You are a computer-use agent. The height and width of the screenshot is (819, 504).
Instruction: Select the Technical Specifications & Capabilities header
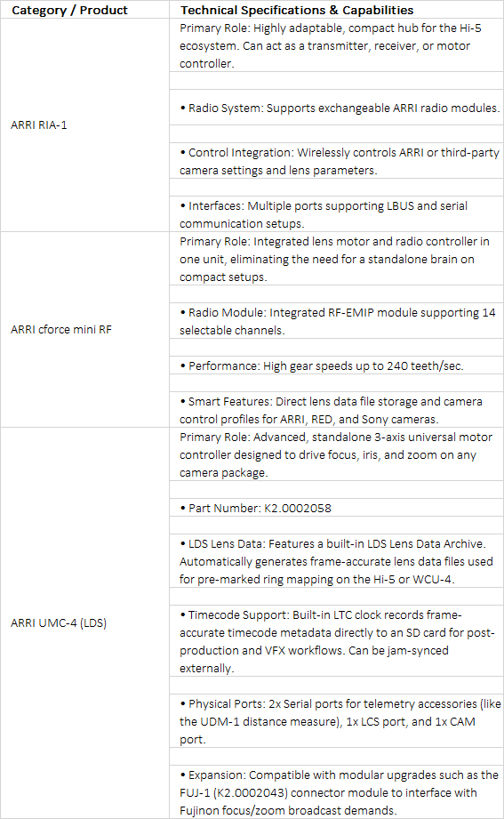(336, 10)
